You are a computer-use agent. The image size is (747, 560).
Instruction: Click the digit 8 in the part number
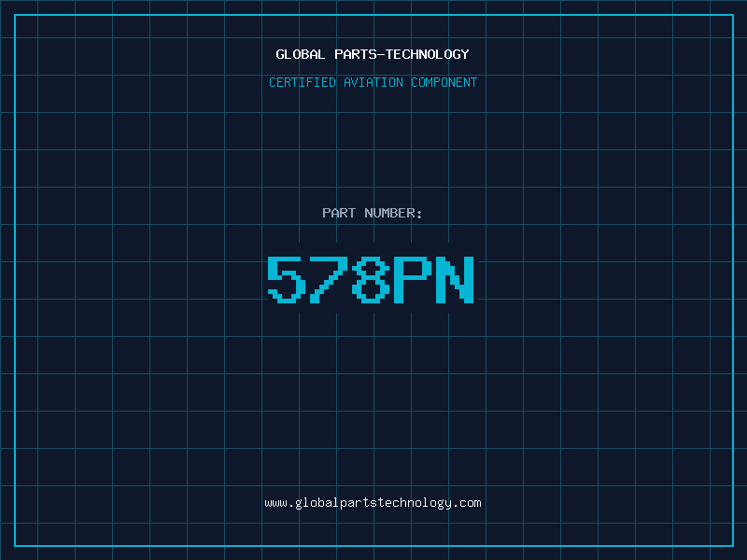(x=371, y=279)
